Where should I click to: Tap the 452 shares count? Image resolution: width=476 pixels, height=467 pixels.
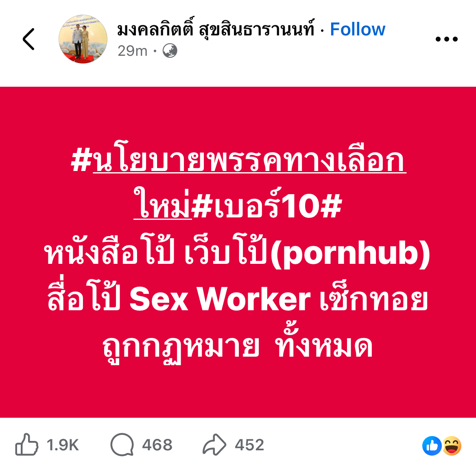coord(249,445)
